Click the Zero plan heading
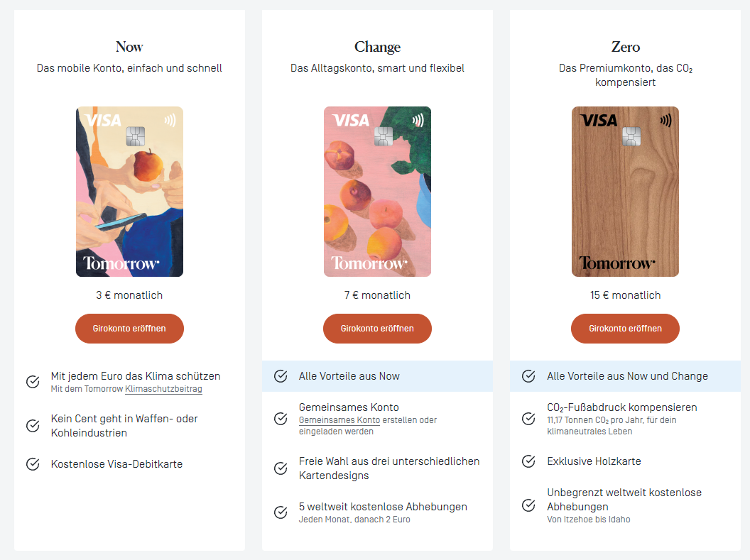 (x=626, y=47)
